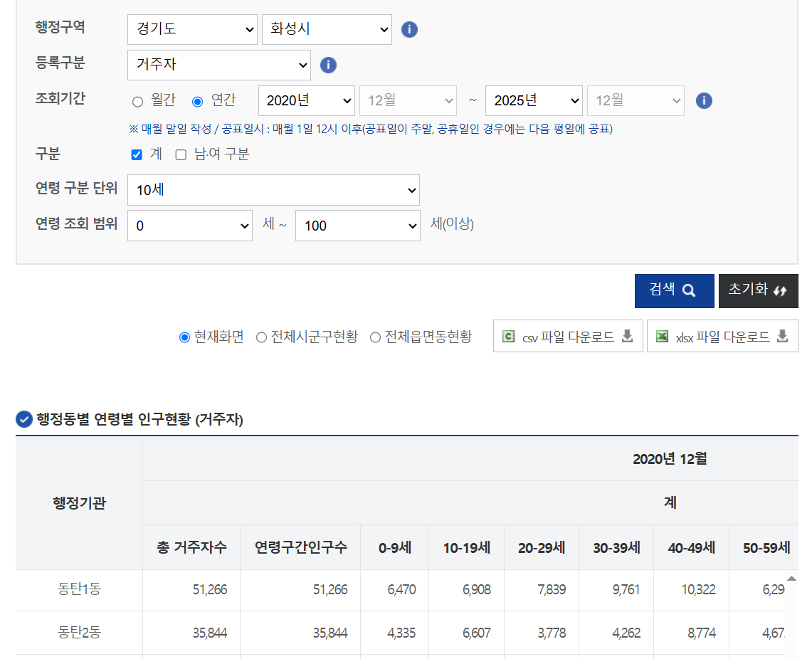Click xlsx 파일 다운로드 button
The height and width of the screenshot is (659, 812).
722,336
